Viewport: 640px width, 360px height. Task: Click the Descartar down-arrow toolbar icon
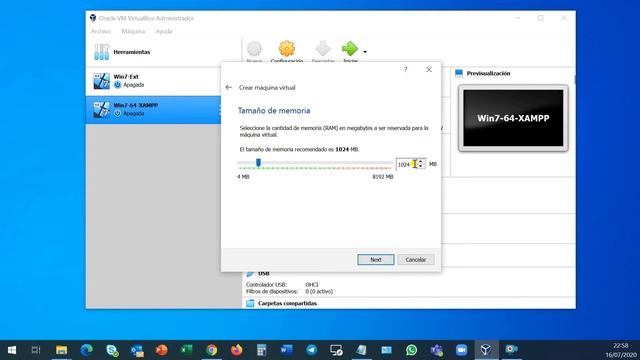(x=323, y=49)
